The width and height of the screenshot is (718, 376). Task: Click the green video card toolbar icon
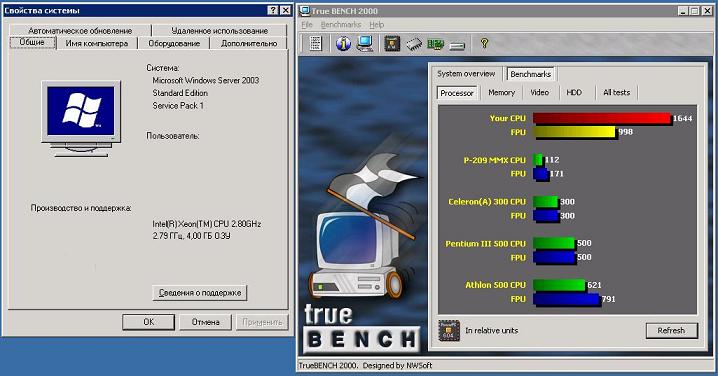coord(435,44)
